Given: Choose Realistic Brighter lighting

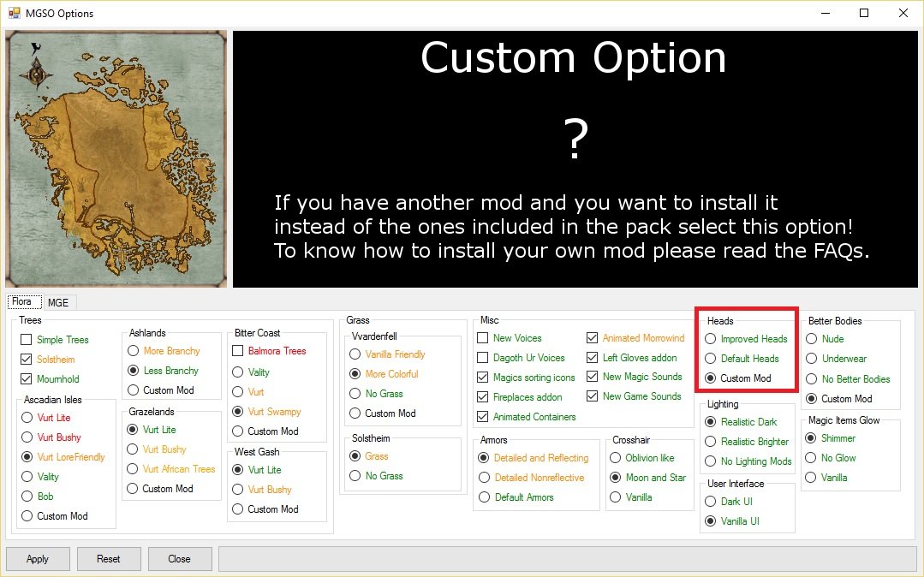Looking at the screenshot, I should click(710, 442).
